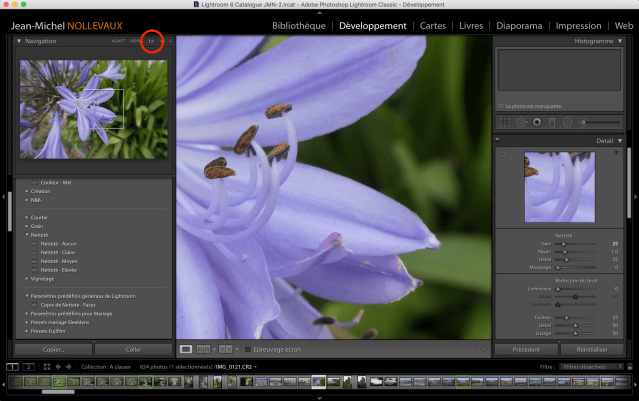
Task: Click the missing photo warning icon
Action: [500, 106]
